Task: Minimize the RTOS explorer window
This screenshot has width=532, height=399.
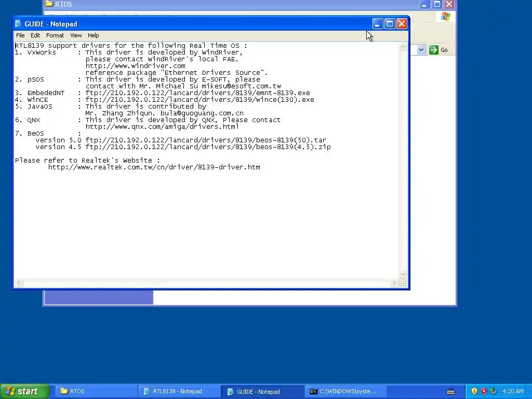Action: 425,4
